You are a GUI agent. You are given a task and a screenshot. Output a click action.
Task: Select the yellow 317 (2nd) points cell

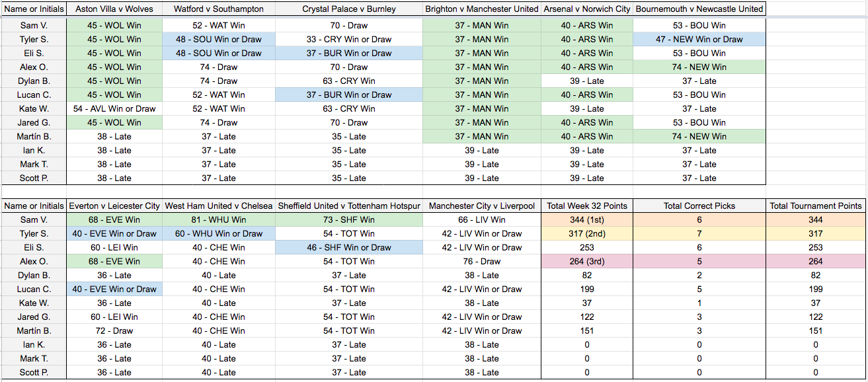pos(586,234)
